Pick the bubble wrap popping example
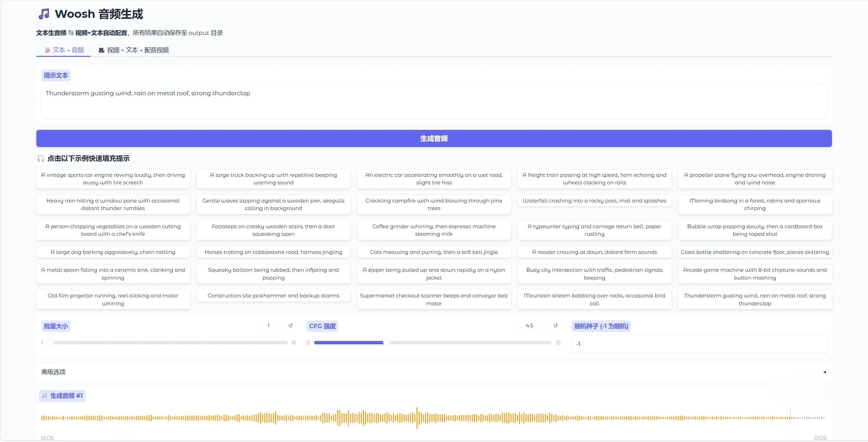868x442 pixels. point(755,230)
